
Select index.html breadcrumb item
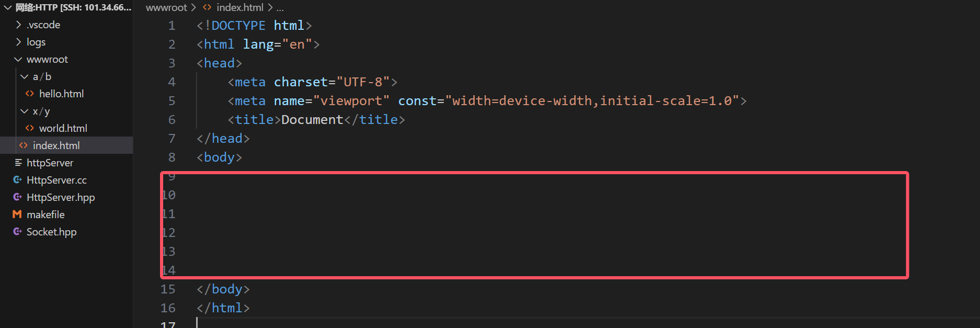coord(240,7)
